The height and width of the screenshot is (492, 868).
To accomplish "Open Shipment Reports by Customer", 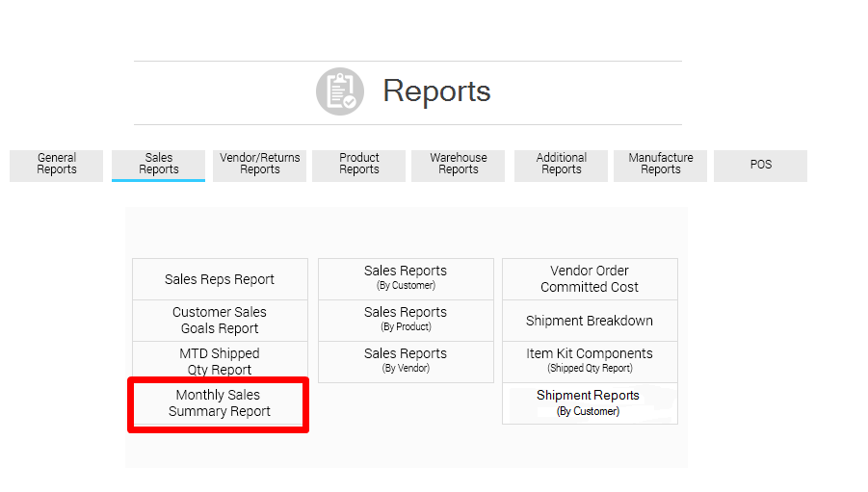I will 589,403.
